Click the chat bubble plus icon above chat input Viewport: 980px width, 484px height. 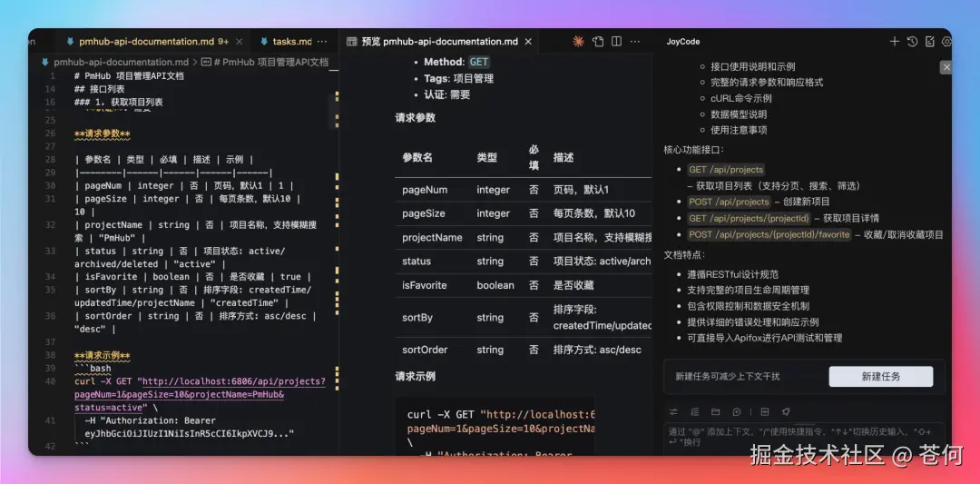[x=737, y=411]
